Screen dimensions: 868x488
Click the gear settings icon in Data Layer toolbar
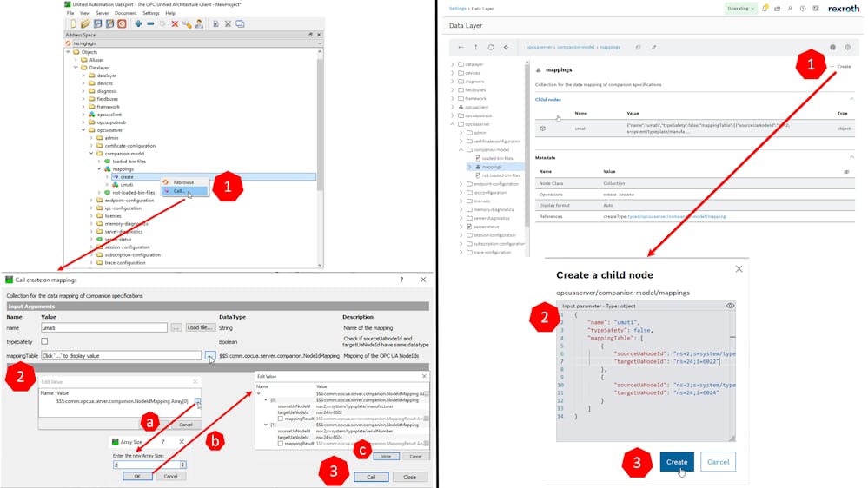(x=847, y=48)
